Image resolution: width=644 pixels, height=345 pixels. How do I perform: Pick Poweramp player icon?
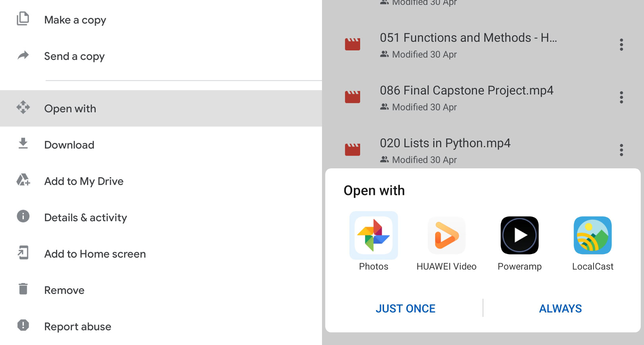(x=519, y=235)
